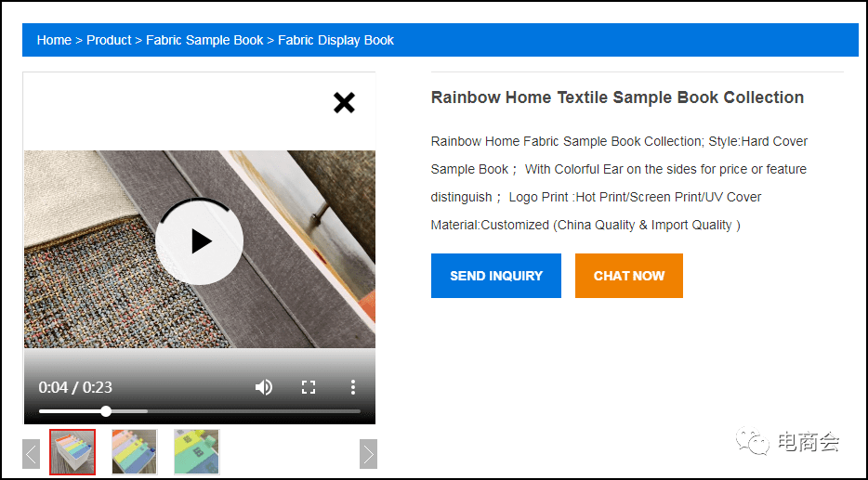Click the WeChat logo watermark

tap(753, 441)
